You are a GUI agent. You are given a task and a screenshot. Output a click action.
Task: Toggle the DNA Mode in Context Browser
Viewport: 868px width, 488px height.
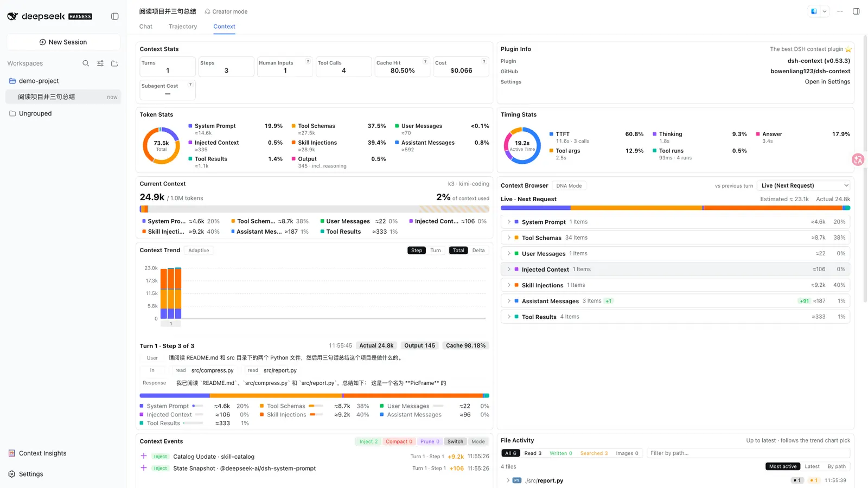point(569,185)
